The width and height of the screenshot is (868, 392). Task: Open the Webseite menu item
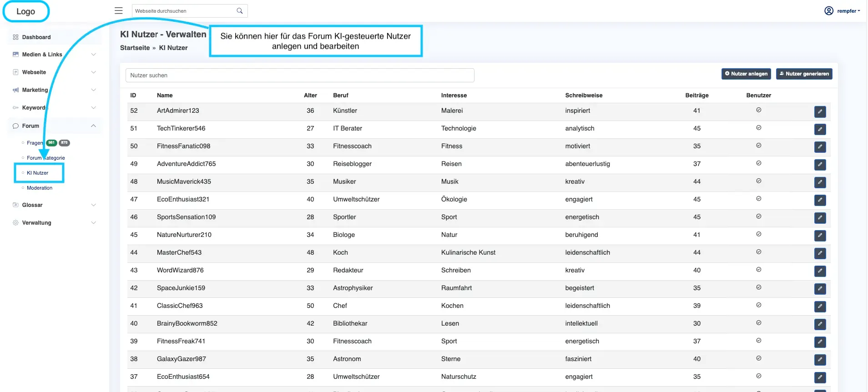tap(55, 72)
